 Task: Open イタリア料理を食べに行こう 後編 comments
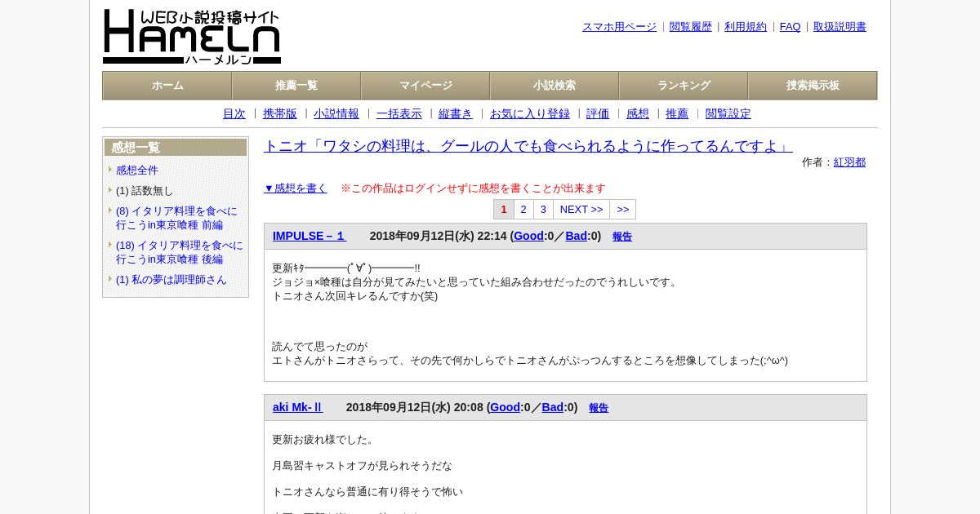[x=180, y=252]
